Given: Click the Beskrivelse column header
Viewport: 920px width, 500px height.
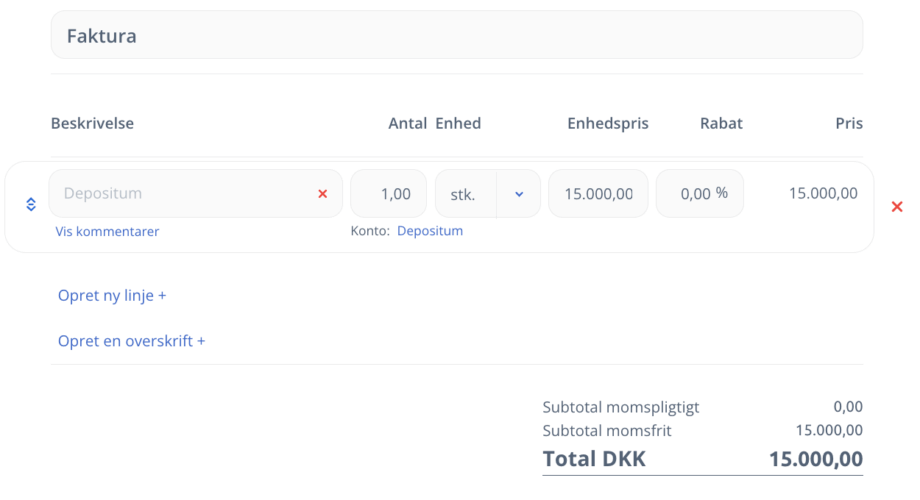Looking at the screenshot, I should (x=92, y=123).
